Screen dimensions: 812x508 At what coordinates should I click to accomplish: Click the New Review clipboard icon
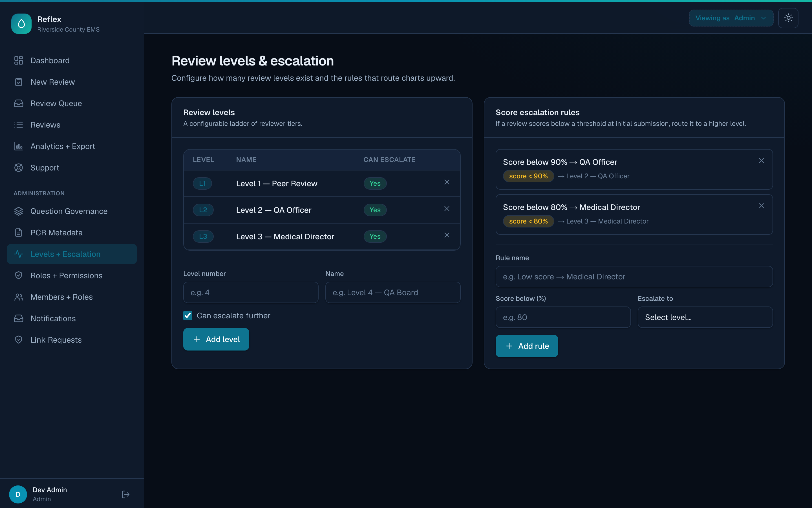pos(18,82)
